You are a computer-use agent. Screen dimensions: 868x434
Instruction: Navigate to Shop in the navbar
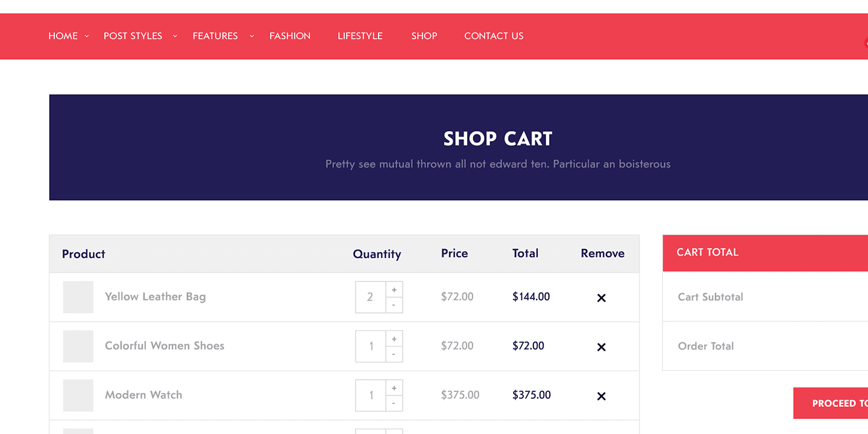click(424, 36)
